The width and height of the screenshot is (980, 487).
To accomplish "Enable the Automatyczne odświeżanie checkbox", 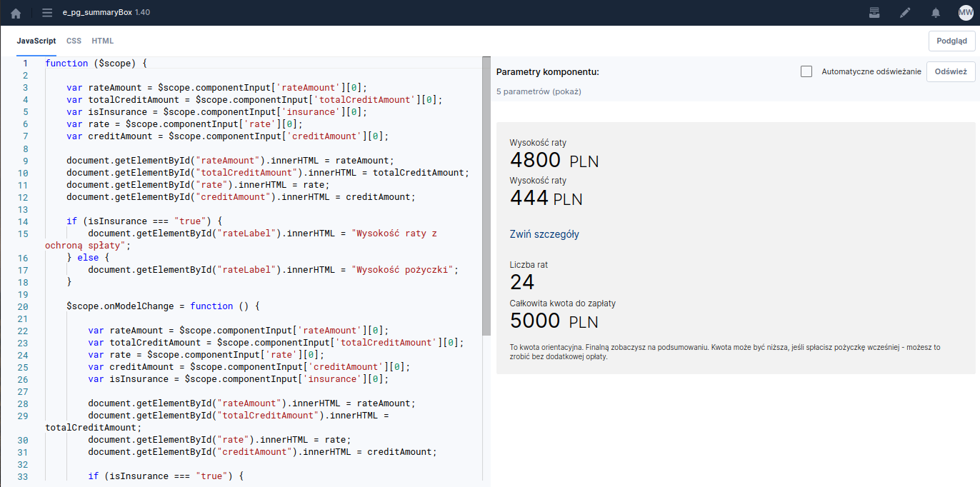I will coord(806,71).
